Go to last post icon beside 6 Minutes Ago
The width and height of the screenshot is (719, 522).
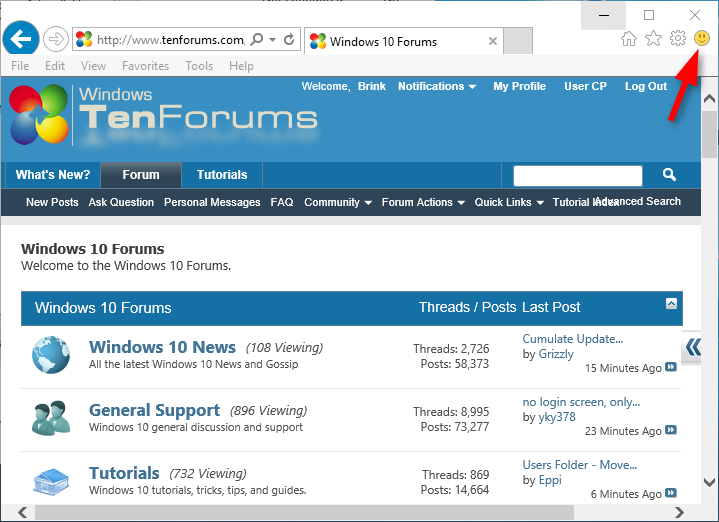(x=671, y=493)
